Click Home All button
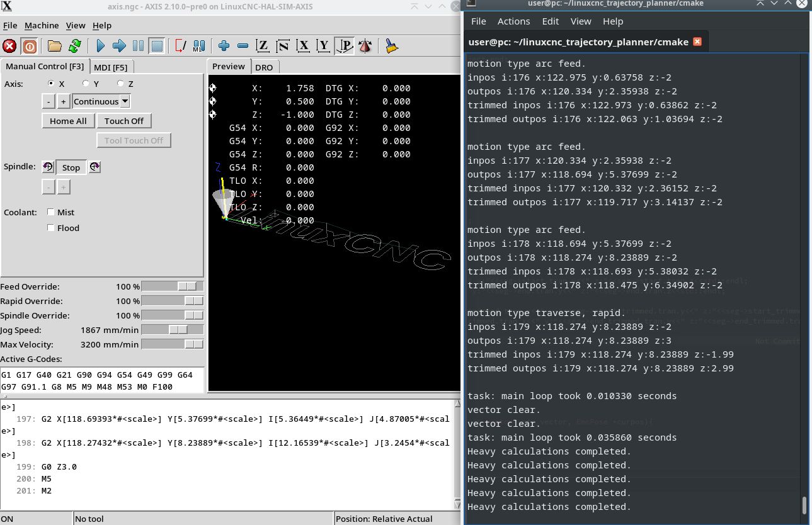 tap(68, 121)
